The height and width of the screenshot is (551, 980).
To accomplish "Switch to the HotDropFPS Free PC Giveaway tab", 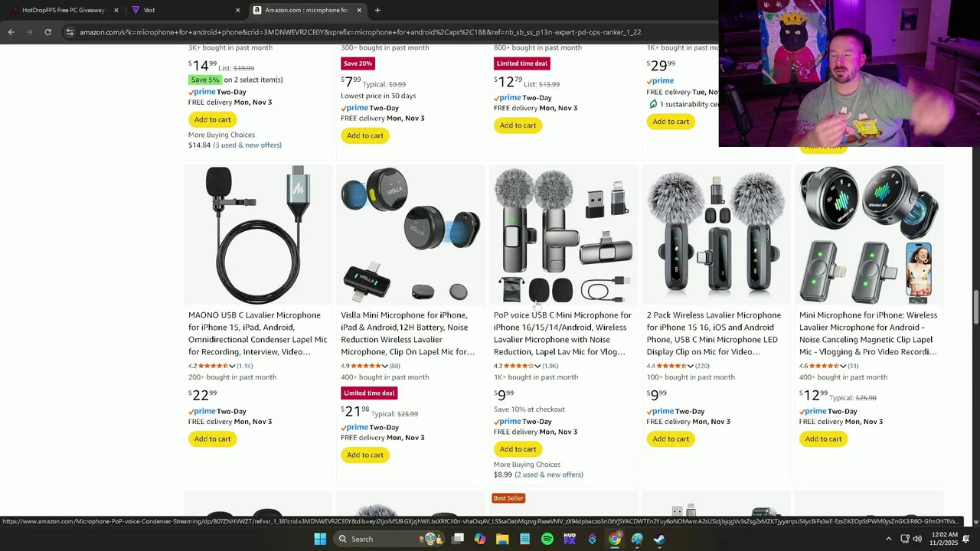I will (x=63, y=10).
